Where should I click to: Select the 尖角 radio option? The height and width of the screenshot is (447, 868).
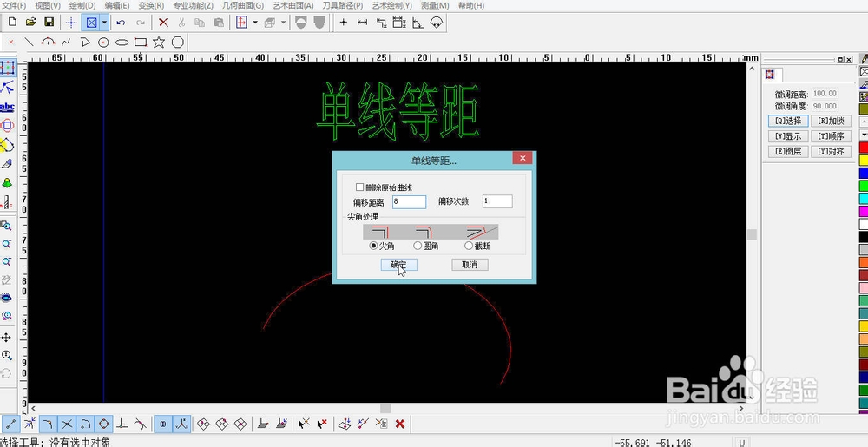pyautogui.click(x=373, y=246)
